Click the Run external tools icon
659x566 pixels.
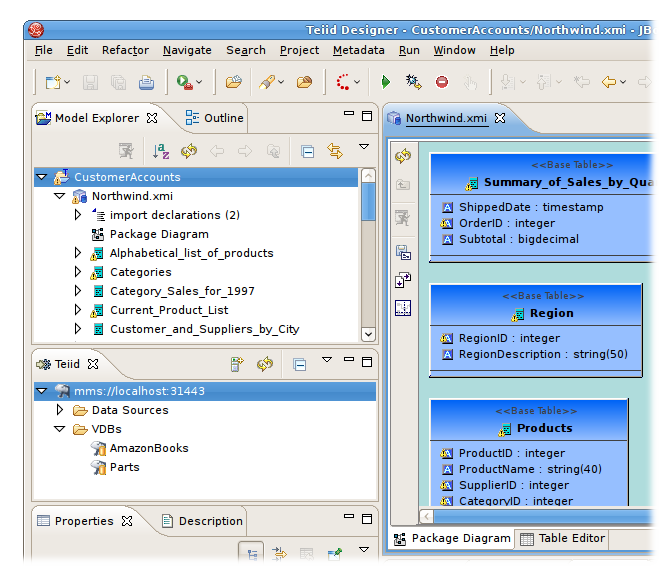click(185, 82)
